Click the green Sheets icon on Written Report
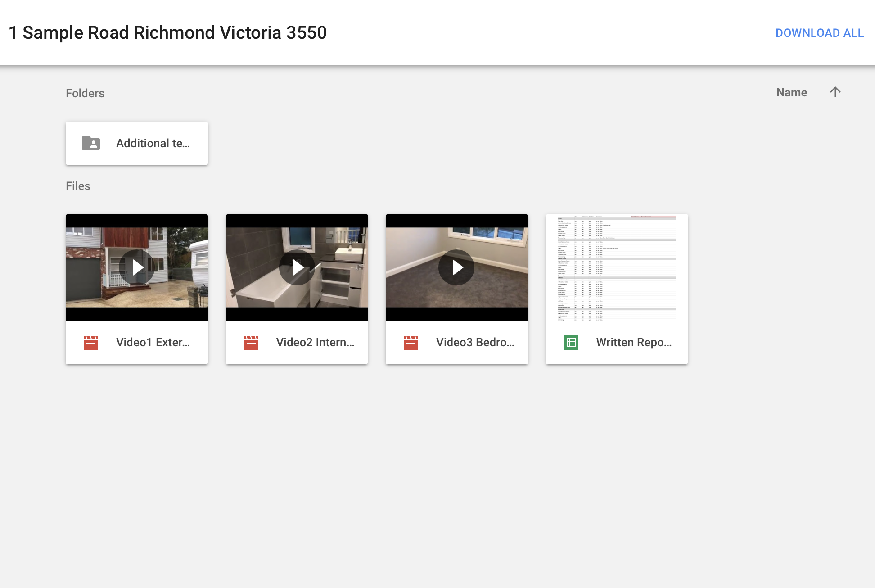This screenshot has width=875, height=588. pyautogui.click(x=570, y=342)
